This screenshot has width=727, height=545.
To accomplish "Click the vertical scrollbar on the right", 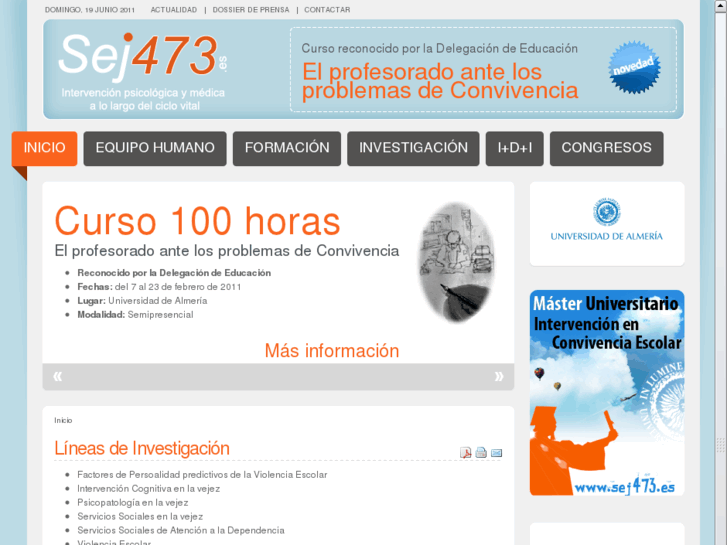I will [x=720, y=272].
